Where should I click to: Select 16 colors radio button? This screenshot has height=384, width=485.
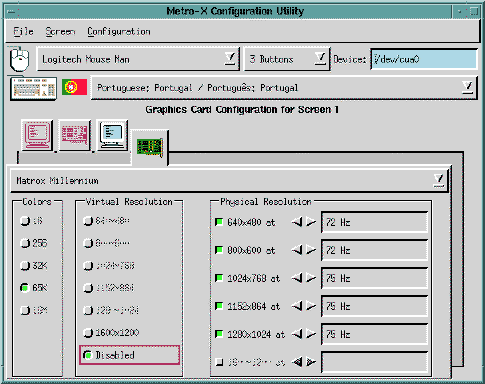(x=25, y=221)
